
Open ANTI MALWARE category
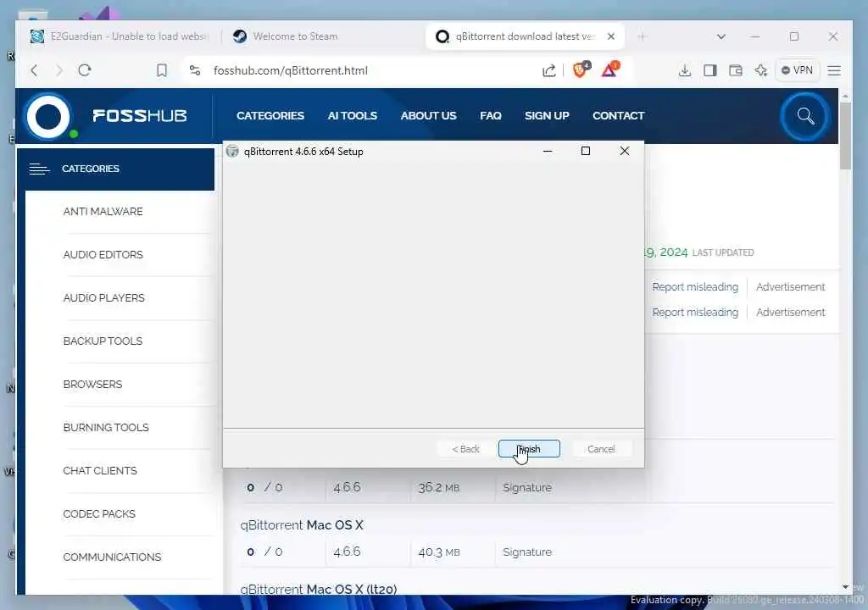tap(103, 212)
